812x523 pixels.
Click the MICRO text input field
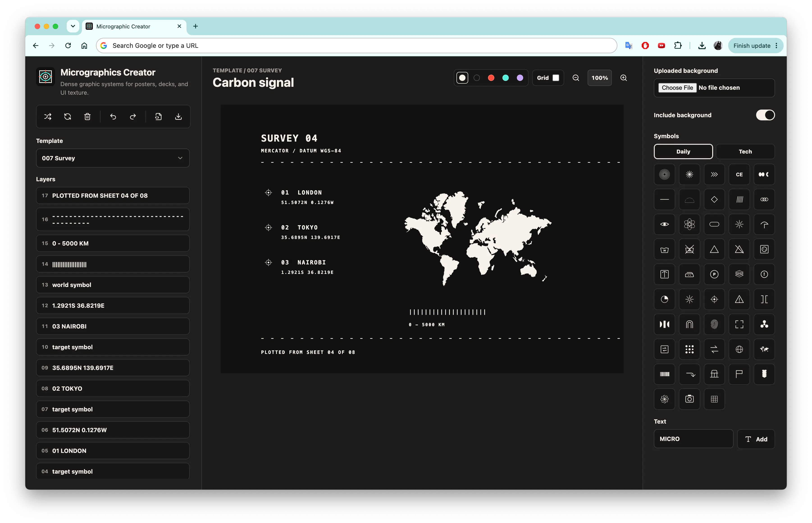pos(693,439)
